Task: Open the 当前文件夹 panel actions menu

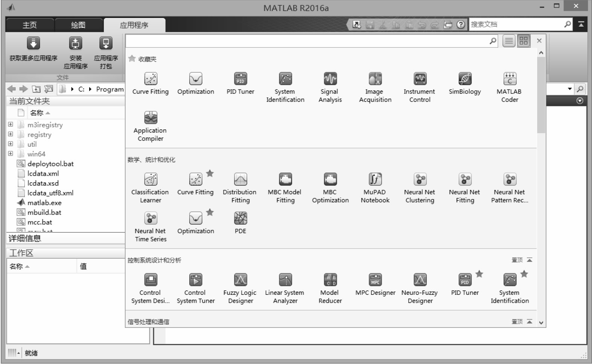Action: tap(580, 101)
